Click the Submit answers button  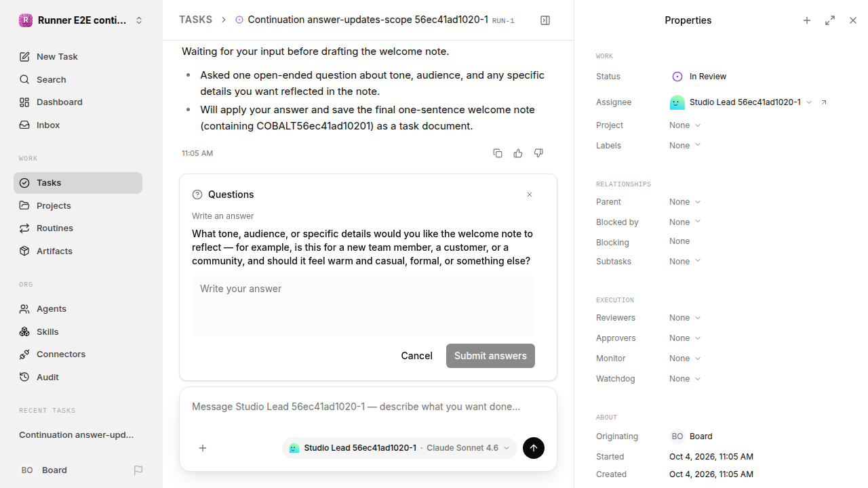click(x=490, y=356)
